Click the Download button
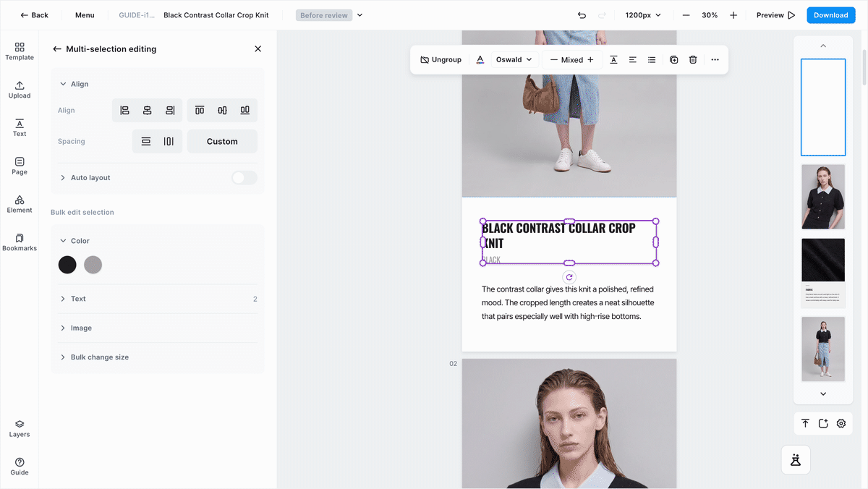868x489 pixels. (831, 15)
